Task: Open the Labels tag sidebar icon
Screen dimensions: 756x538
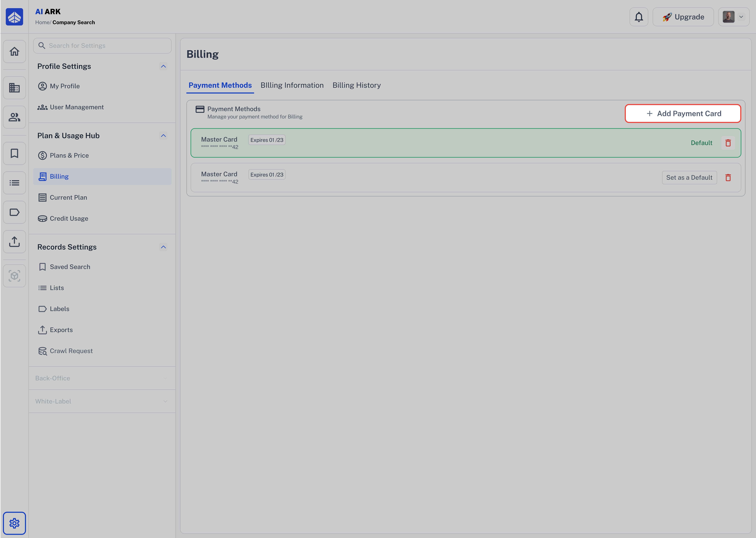Action: [x=14, y=212]
